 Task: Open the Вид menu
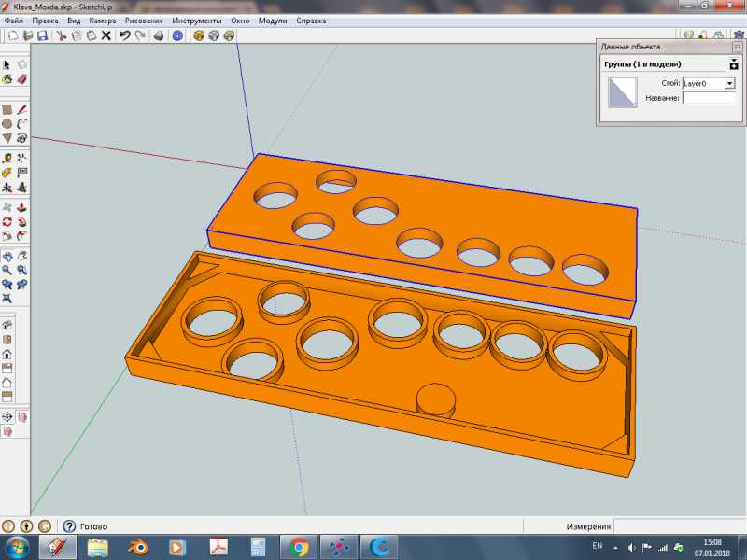pyautogui.click(x=74, y=21)
